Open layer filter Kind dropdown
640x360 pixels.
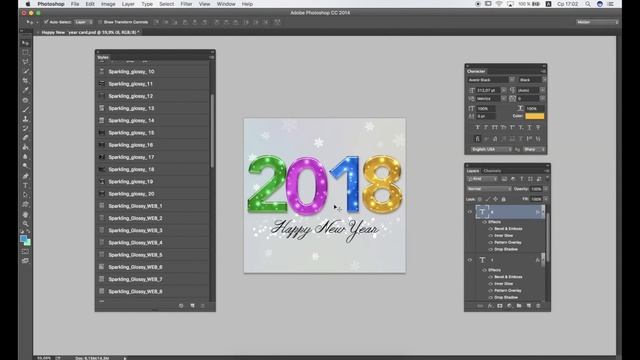[482, 179]
